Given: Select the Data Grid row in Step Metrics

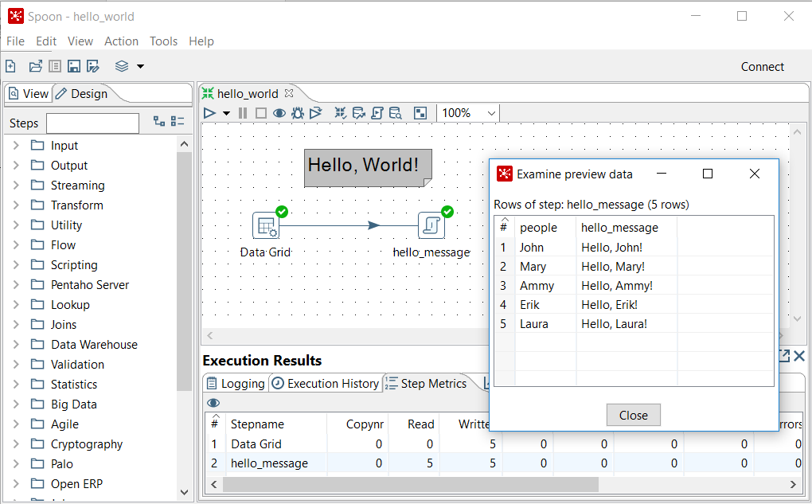Looking at the screenshot, I should pyautogui.click(x=502, y=444).
